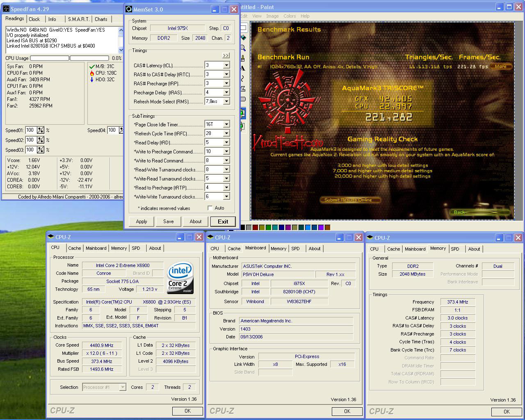Choose the opaque selection background option
The height and width of the screenshot is (420, 525).
click(x=243, y=113)
